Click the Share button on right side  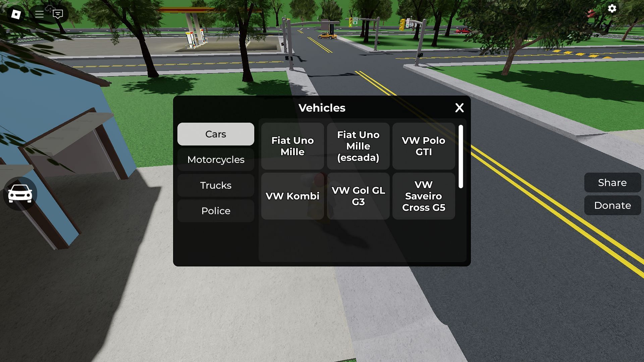[x=612, y=182]
